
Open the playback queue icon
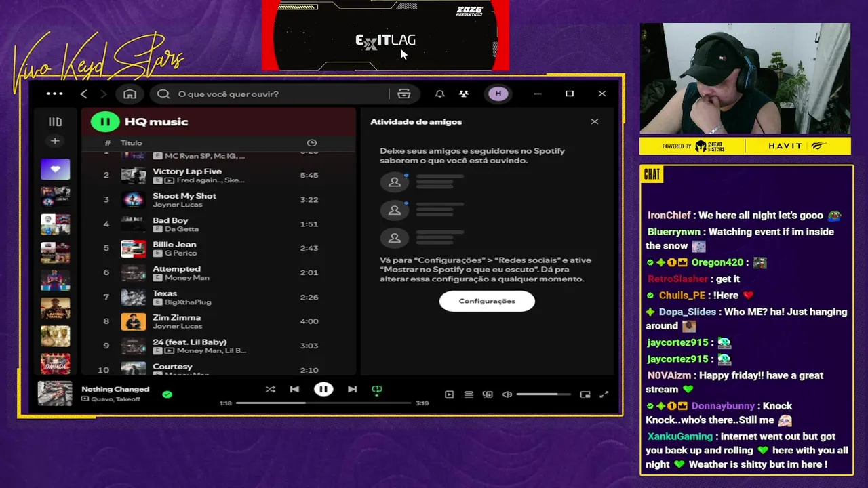click(x=469, y=394)
